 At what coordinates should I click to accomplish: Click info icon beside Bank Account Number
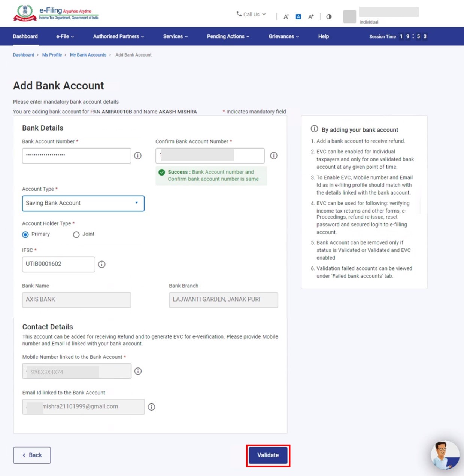(x=138, y=156)
